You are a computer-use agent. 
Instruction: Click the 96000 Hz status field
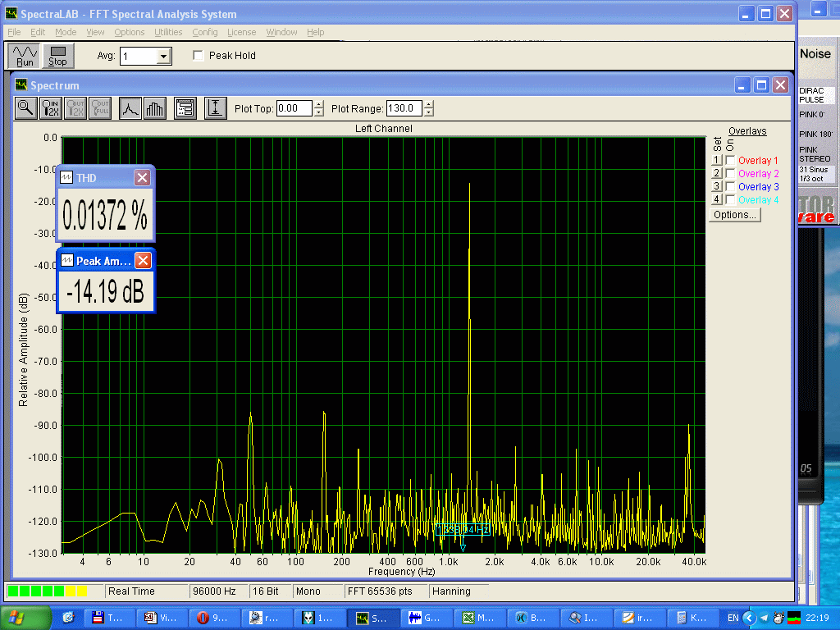[217, 591]
